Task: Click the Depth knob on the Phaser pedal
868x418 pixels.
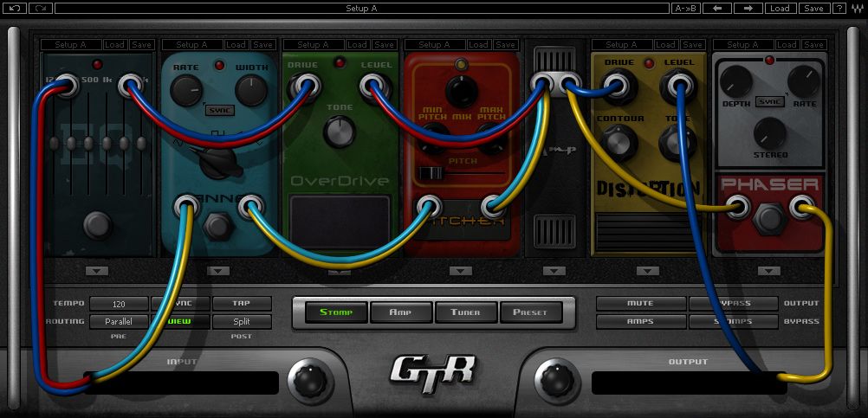Action: 736,82
